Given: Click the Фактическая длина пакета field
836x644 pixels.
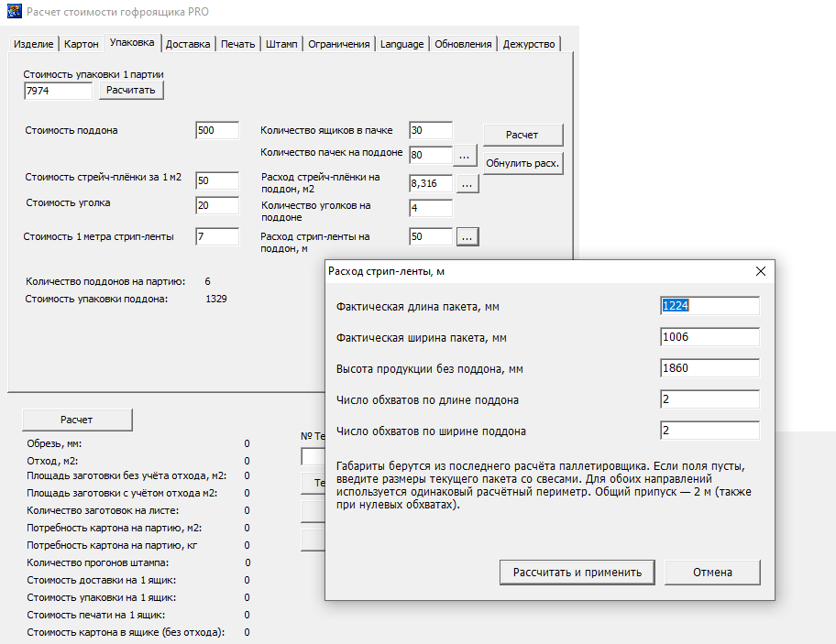Looking at the screenshot, I should coord(709,306).
